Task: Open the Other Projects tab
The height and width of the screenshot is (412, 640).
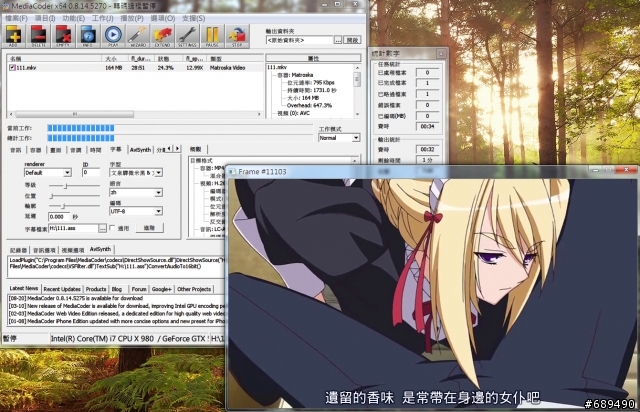Action: 194,289
